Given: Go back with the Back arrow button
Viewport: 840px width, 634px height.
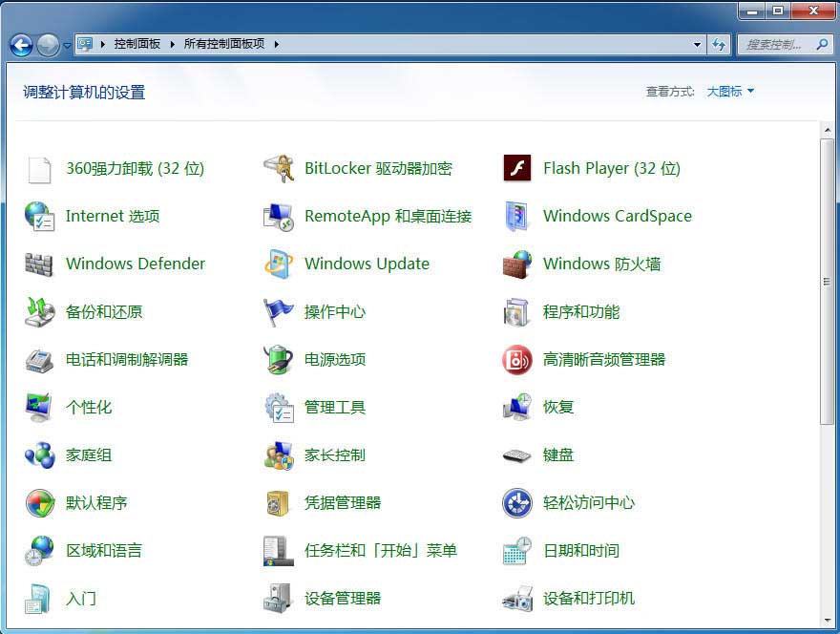Looking at the screenshot, I should [21, 45].
